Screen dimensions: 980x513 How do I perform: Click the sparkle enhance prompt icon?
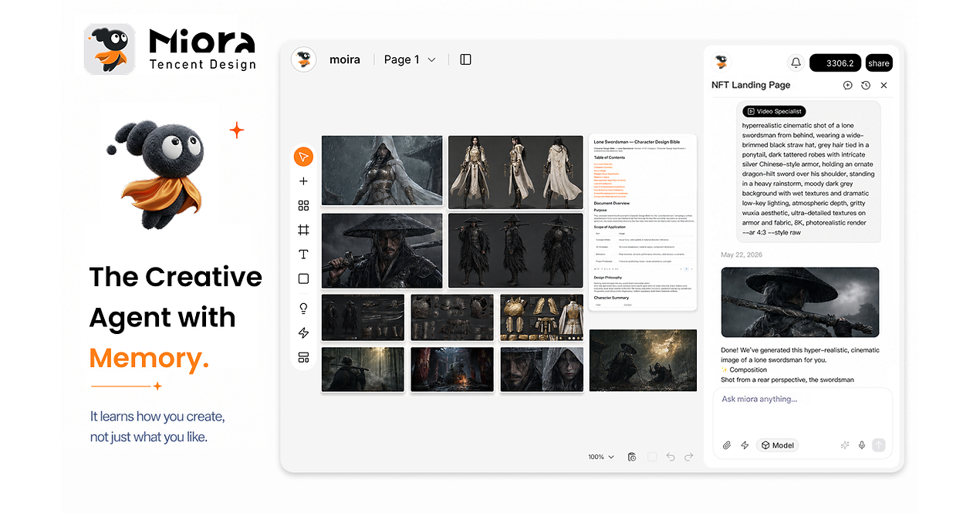845,445
